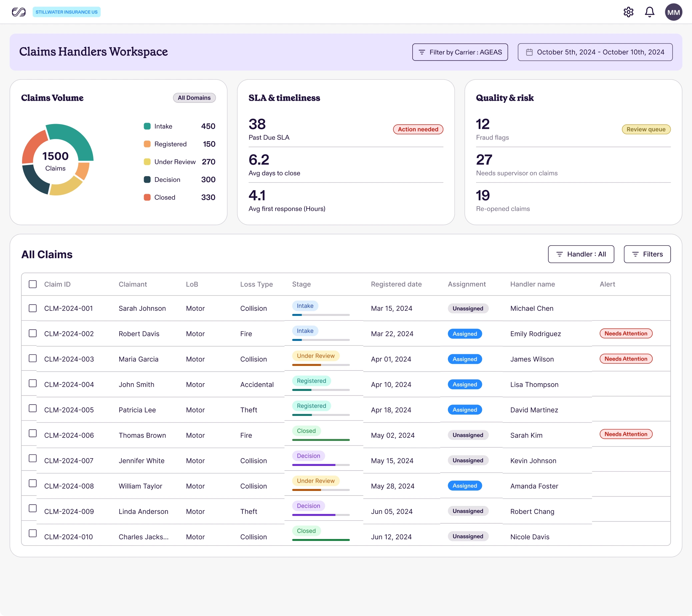Expand the Handler : All dropdown
692x616 pixels.
[581, 254]
